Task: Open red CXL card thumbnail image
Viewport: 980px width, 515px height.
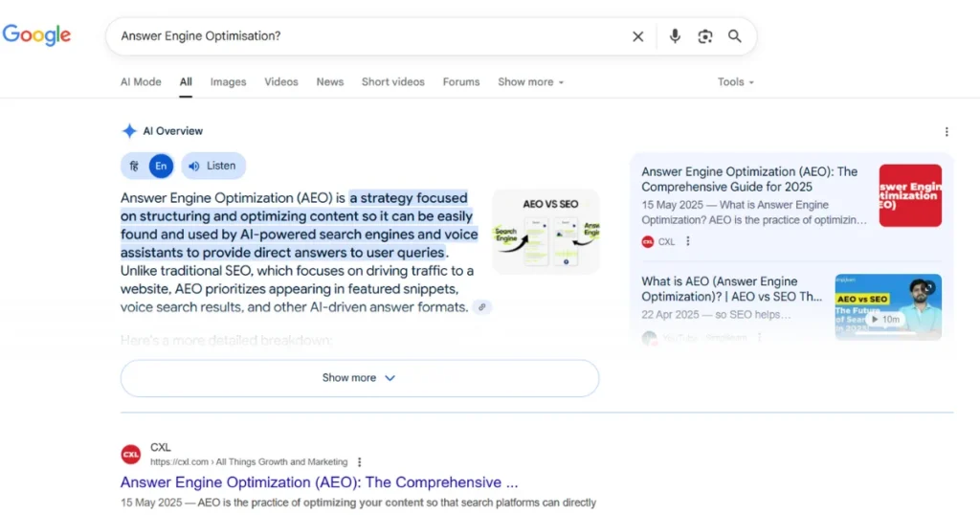Action: 910,195
